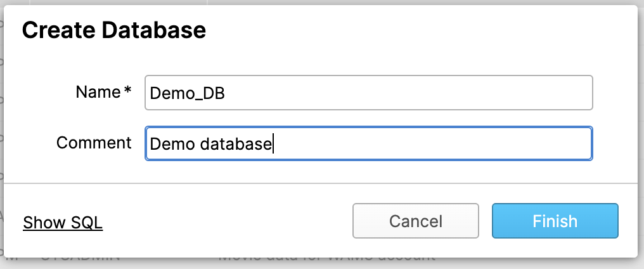Click the "Demo database" text in Comment field
The width and height of the screenshot is (644, 269).
click(210, 144)
